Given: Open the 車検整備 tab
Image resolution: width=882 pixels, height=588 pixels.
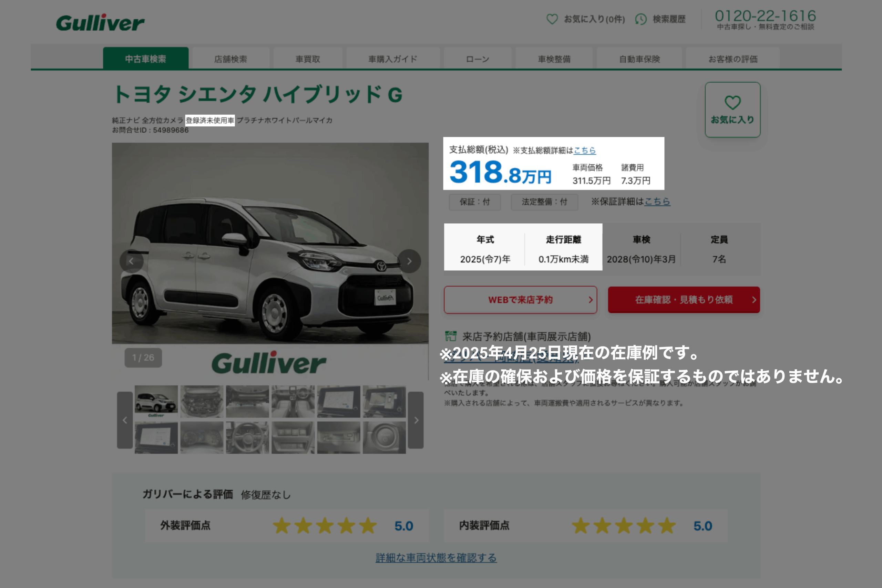Looking at the screenshot, I should pyautogui.click(x=554, y=59).
